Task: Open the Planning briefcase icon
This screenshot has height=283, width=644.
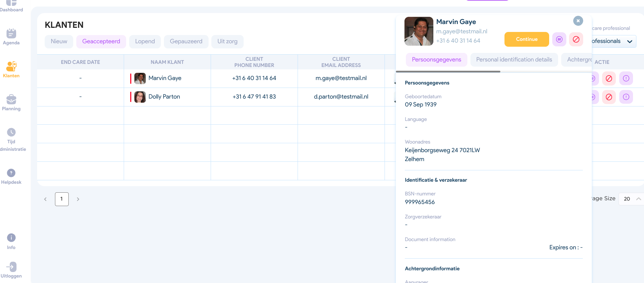Action: [x=11, y=100]
